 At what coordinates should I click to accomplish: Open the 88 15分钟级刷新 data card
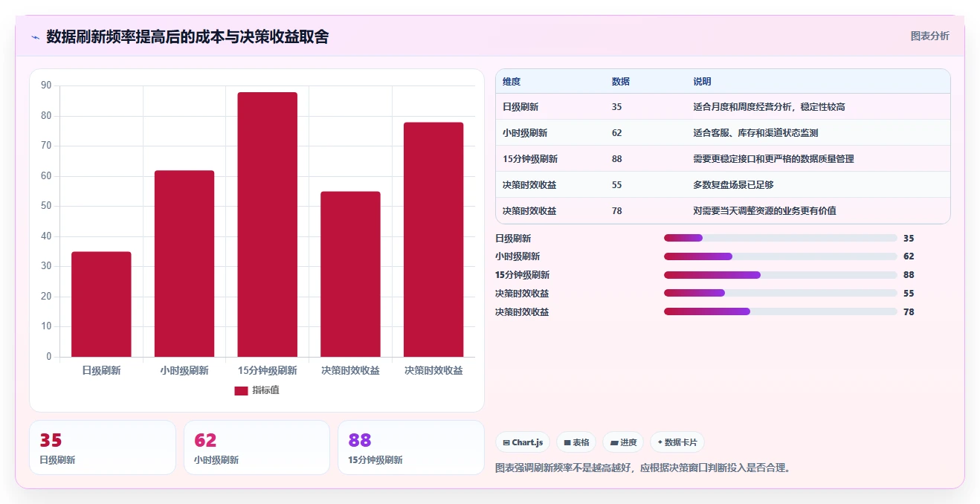pyautogui.click(x=410, y=448)
